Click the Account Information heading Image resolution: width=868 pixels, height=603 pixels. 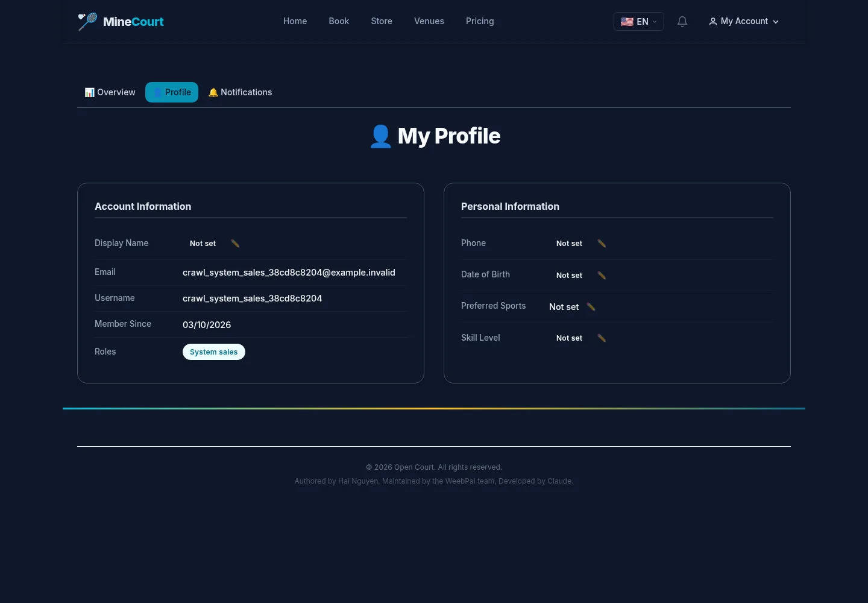pyautogui.click(x=143, y=206)
